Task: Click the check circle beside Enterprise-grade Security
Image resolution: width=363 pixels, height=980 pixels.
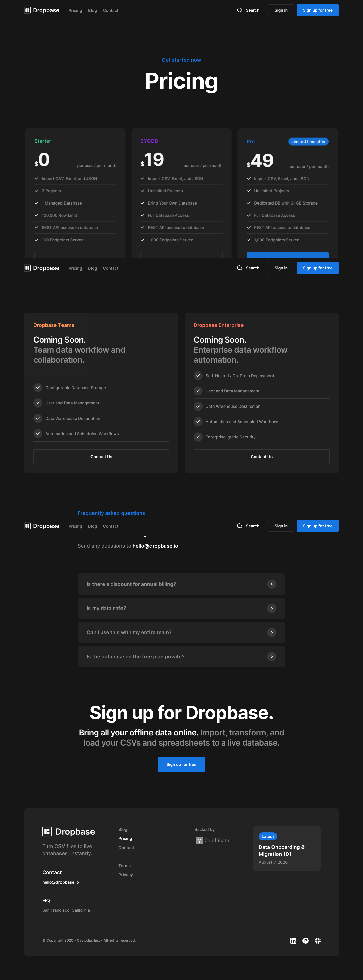Action: [x=198, y=437]
